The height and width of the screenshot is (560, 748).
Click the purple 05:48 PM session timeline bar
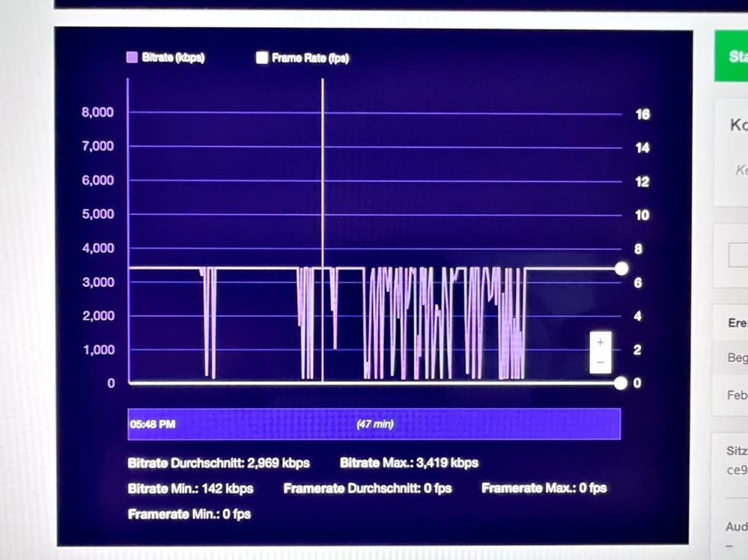(x=374, y=424)
